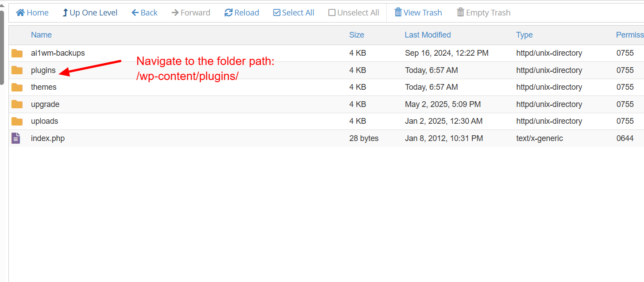644x282 pixels.
Task: Open View Trash
Action: click(418, 13)
